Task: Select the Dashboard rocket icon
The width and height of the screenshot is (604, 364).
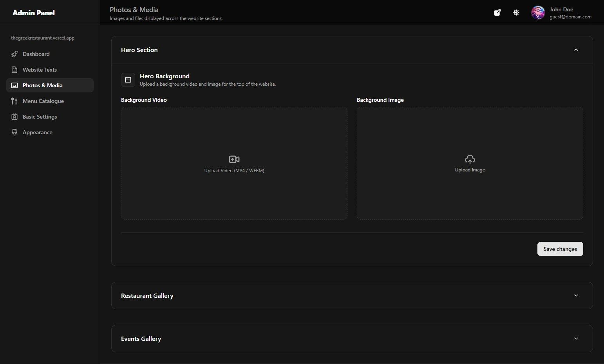Action: [x=14, y=54]
